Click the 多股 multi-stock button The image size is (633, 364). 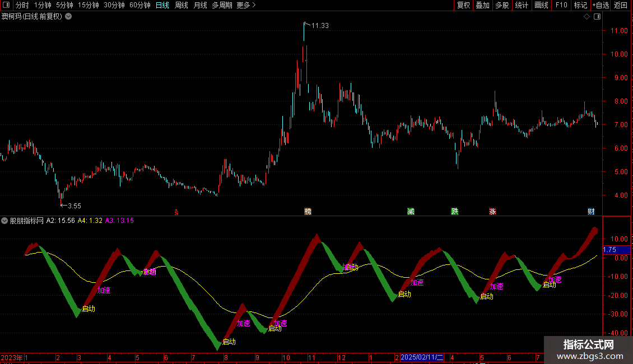pos(502,5)
